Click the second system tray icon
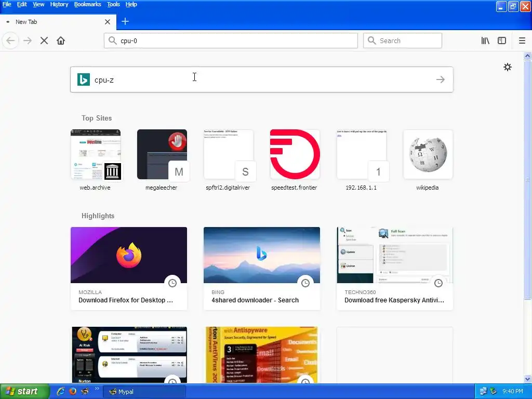The height and width of the screenshot is (399, 532). [494, 392]
